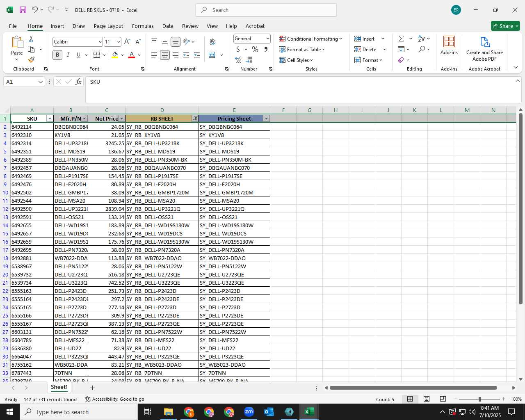Toggle Align Right alignment
Viewport: 525px width, 420px height.
click(176, 55)
